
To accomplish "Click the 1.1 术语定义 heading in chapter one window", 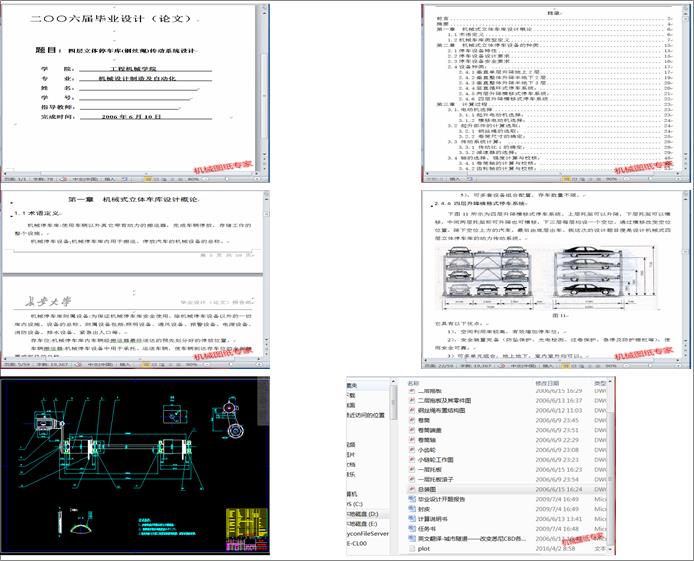I will coord(37,213).
